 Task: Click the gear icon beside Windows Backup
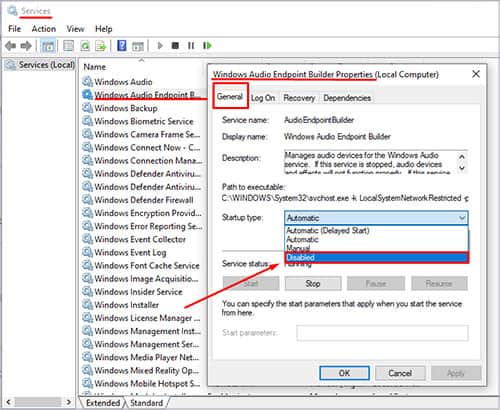[87, 108]
